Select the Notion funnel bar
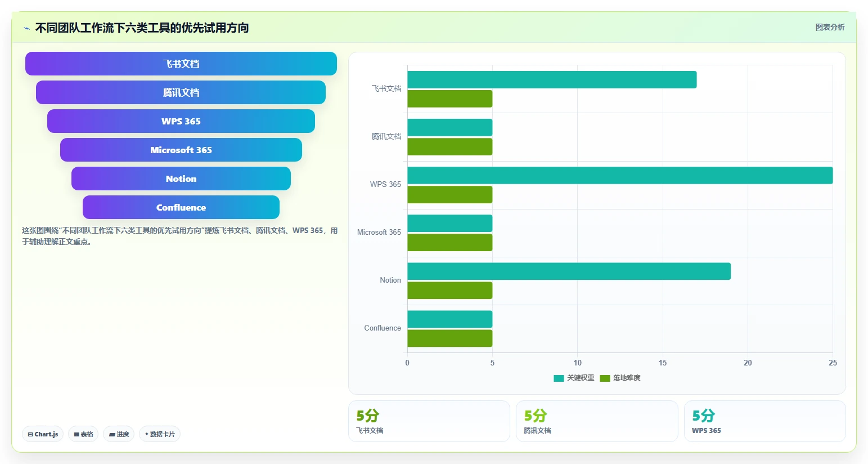Viewport: 868px width, 464px height. 181,179
